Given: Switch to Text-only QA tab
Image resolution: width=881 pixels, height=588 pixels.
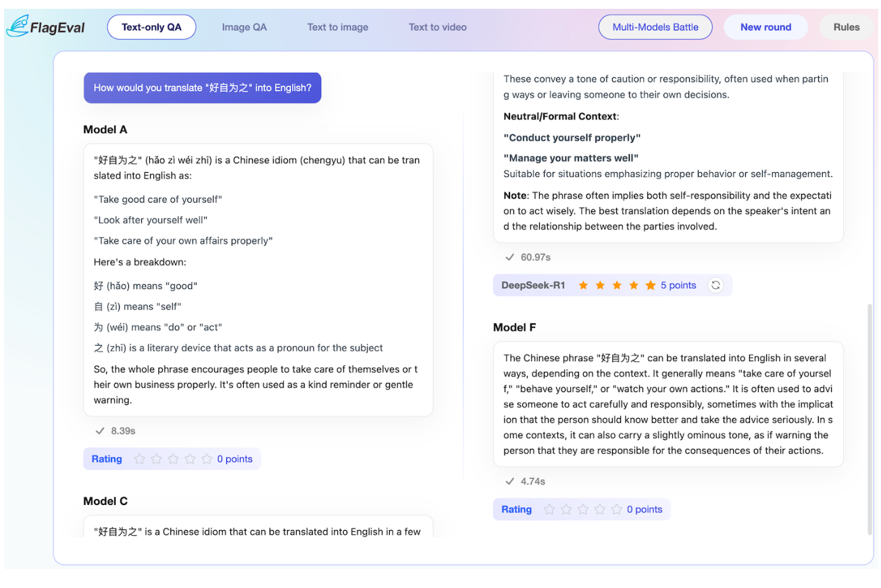Looking at the screenshot, I should click(151, 28).
